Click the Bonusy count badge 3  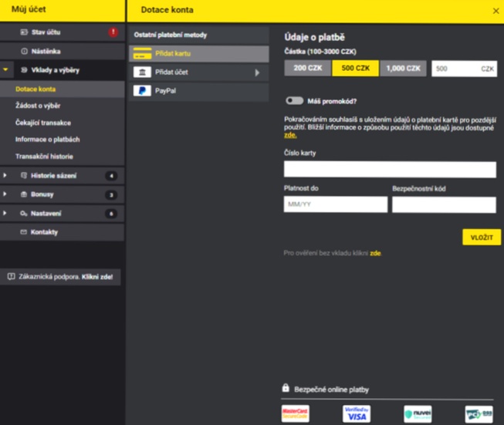click(111, 194)
